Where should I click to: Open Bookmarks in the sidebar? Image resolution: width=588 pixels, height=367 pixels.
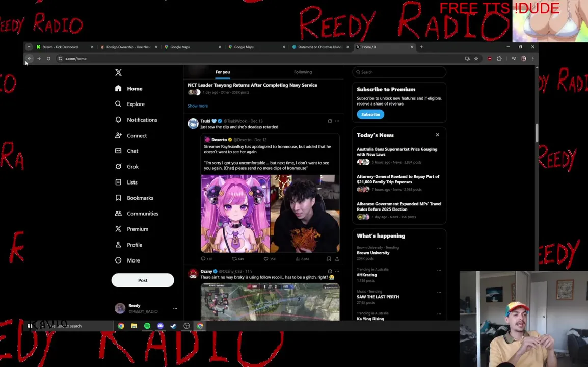134,198
